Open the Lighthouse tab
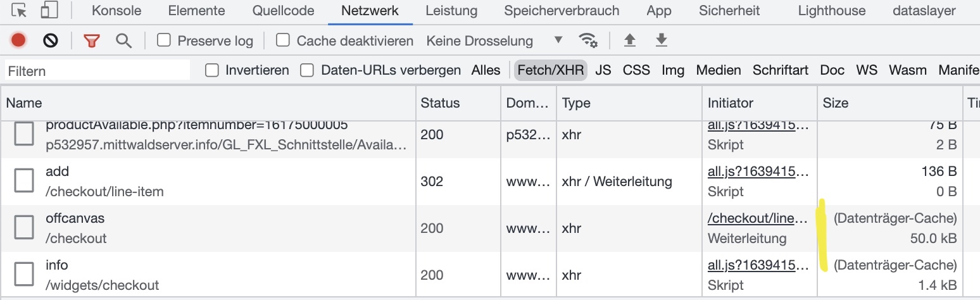 point(831,11)
